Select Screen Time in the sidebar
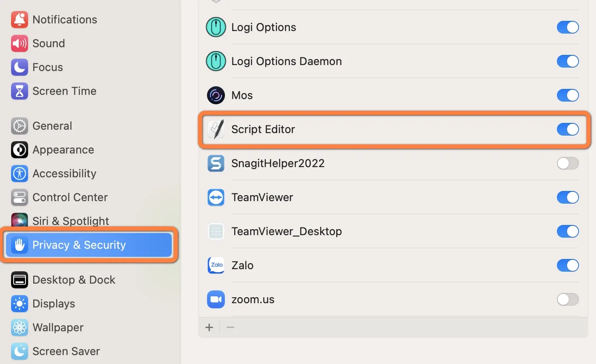 64,91
